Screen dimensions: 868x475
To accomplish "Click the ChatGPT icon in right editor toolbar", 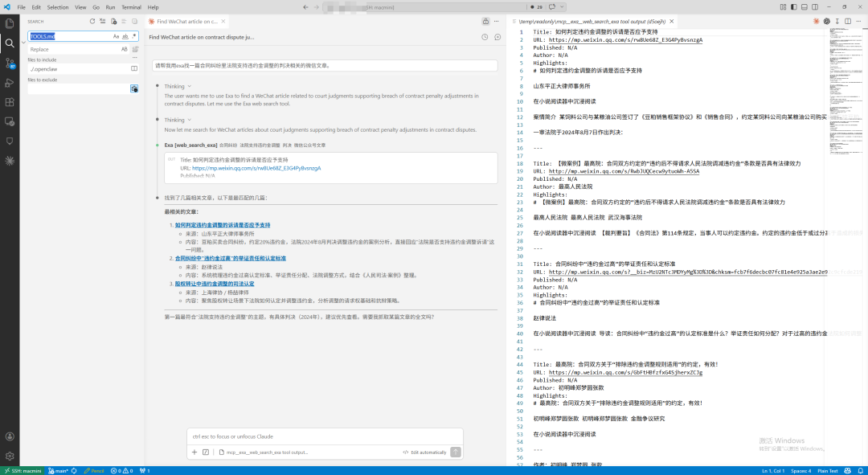I will pyautogui.click(x=826, y=22).
